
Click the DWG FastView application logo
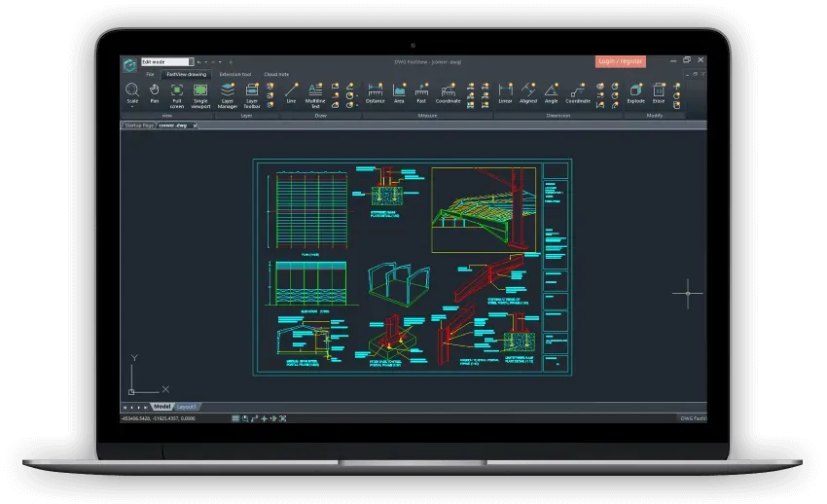[129, 65]
